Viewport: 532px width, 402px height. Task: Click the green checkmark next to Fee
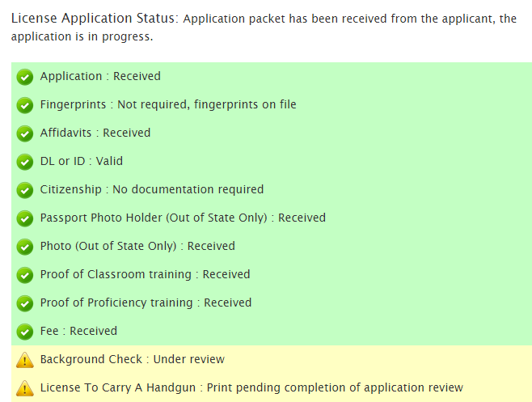pos(25,332)
